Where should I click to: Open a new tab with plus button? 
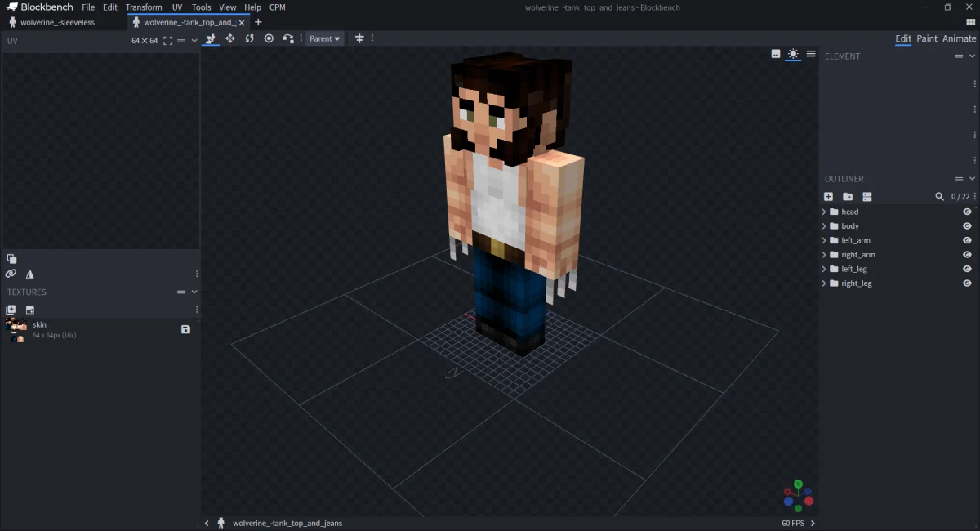coord(258,22)
